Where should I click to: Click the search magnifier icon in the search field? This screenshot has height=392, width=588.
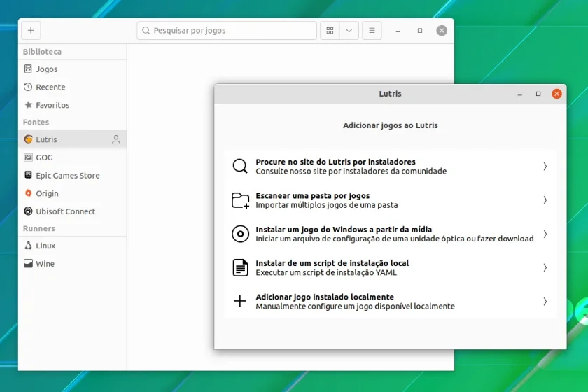pos(146,30)
